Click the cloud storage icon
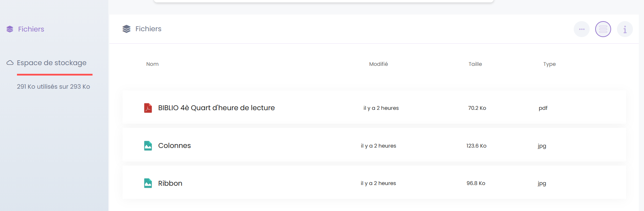 10,63
